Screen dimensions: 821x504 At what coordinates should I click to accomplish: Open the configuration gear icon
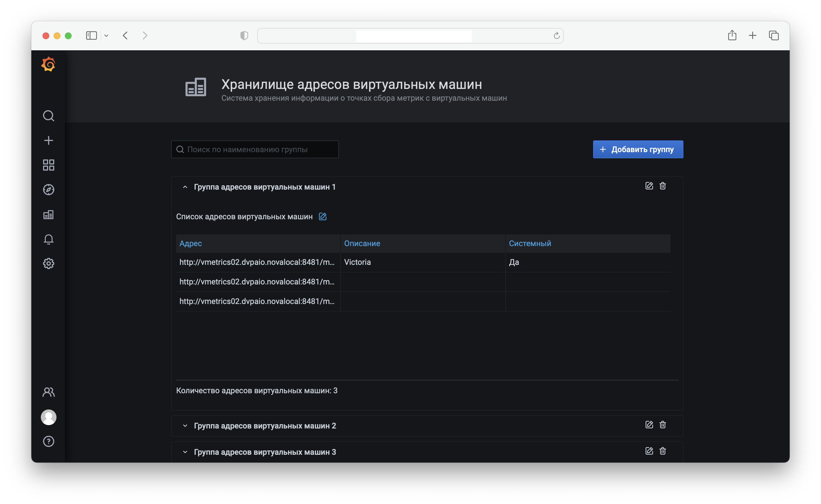click(49, 264)
